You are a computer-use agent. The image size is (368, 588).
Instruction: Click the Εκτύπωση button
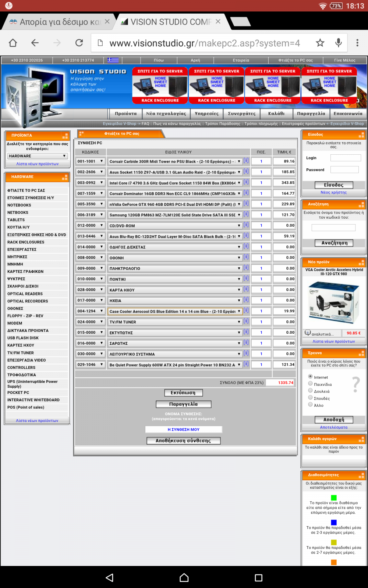point(184,393)
